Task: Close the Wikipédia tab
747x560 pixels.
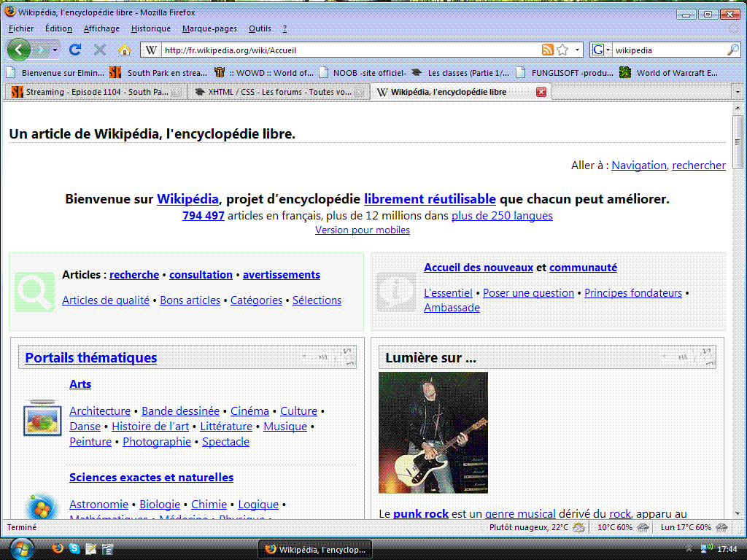Action: pos(541,92)
